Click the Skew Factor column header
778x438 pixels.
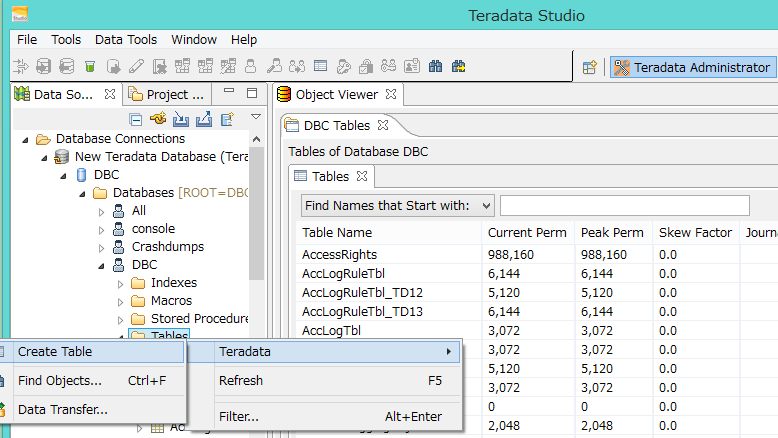(696, 233)
